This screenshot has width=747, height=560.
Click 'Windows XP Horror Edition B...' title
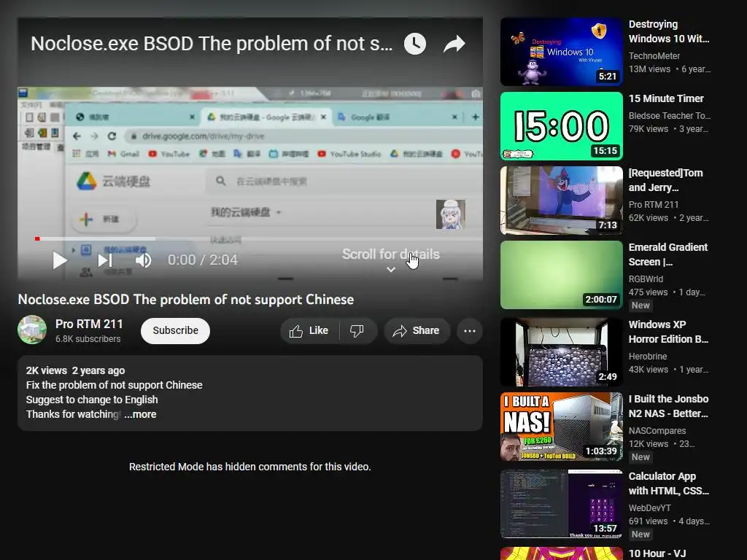point(668,332)
